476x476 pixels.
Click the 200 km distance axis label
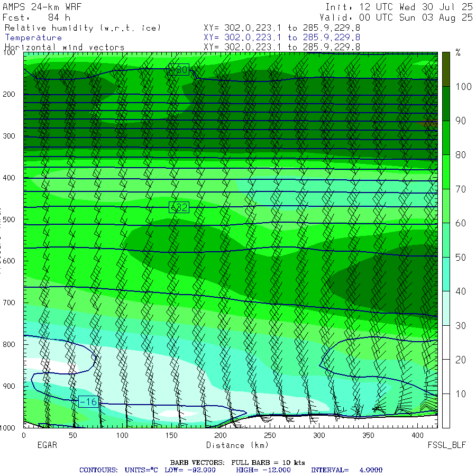[221, 436]
